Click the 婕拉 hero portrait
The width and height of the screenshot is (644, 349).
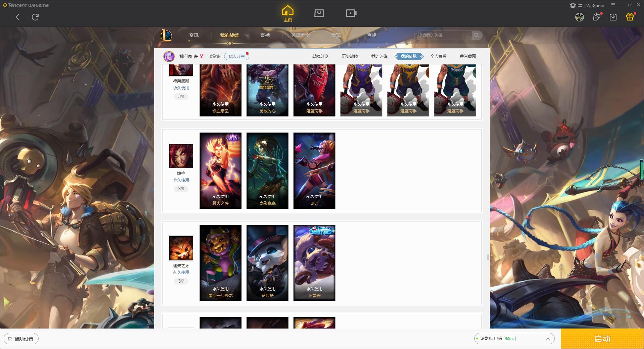(181, 156)
